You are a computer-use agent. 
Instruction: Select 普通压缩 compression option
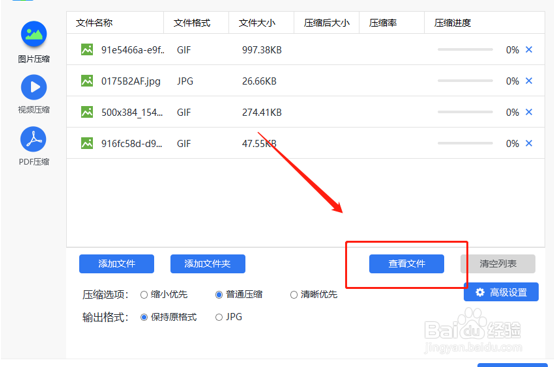coord(219,295)
